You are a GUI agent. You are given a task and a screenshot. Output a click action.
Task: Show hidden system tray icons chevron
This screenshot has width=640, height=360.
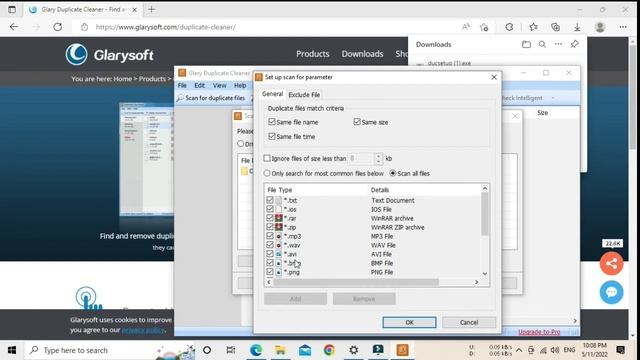click(519, 350)
